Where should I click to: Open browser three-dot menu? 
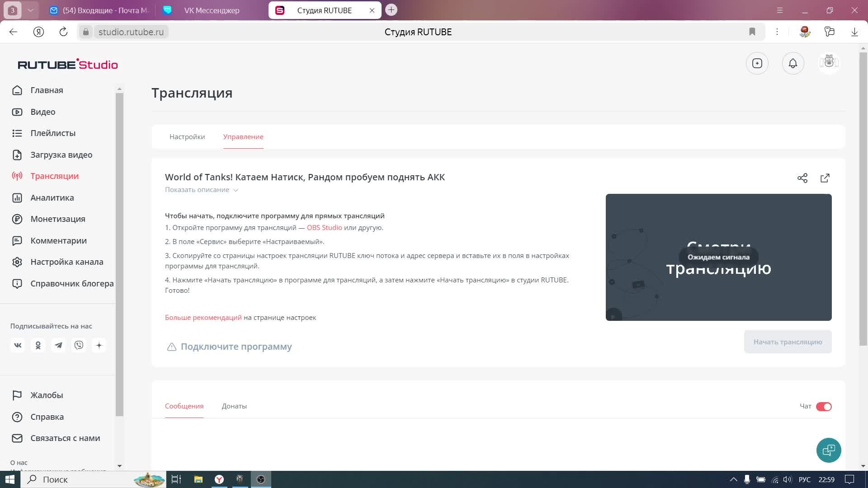777,32
